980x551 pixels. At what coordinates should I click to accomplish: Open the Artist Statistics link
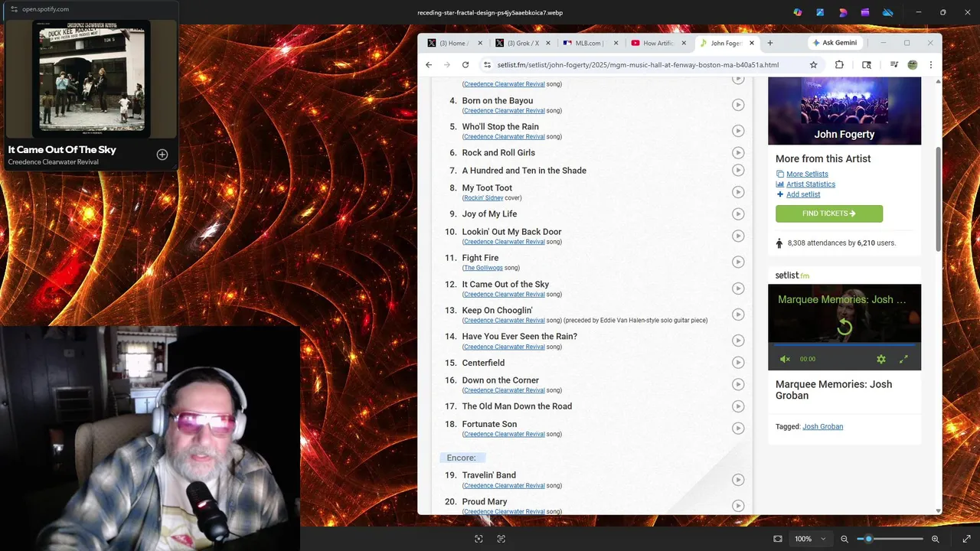coord(811,184)
